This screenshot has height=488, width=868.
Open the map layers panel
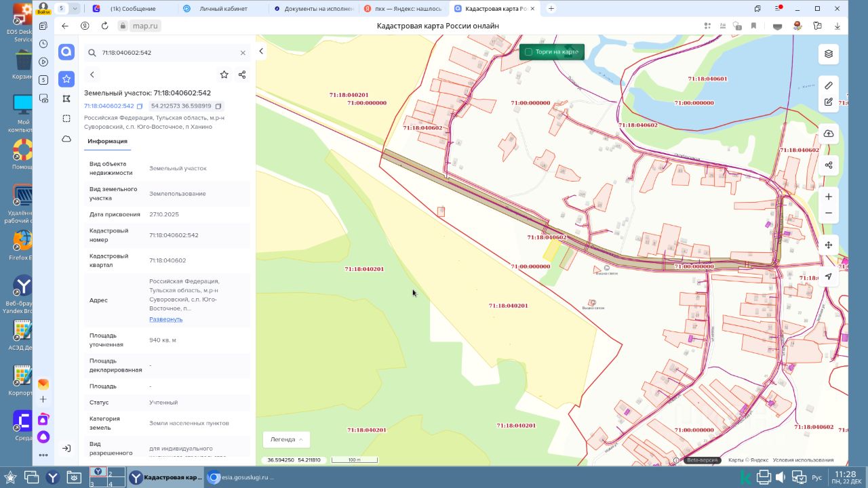[x=828, y=54]
